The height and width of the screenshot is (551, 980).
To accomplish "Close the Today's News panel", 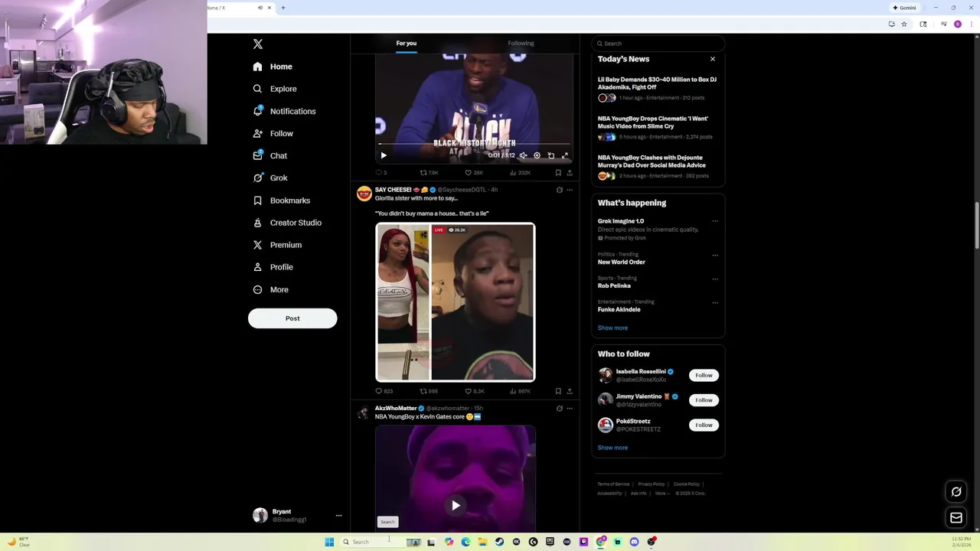I will click(713, 59).
